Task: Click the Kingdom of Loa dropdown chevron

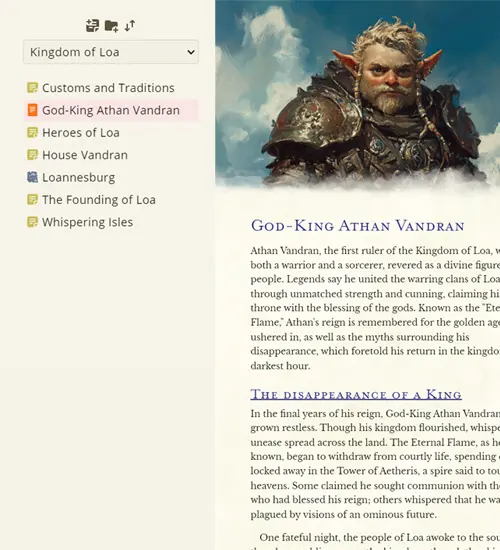Action: tap(191, 52)
